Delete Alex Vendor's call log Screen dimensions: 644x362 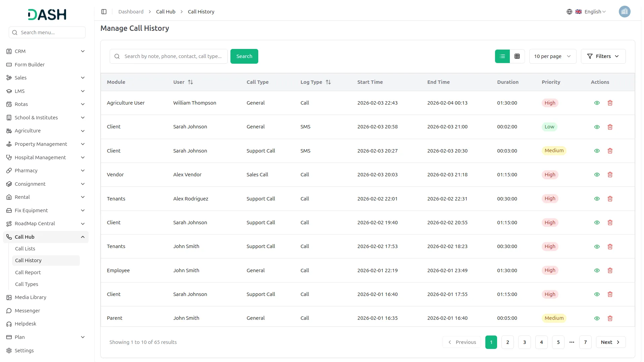610,175
